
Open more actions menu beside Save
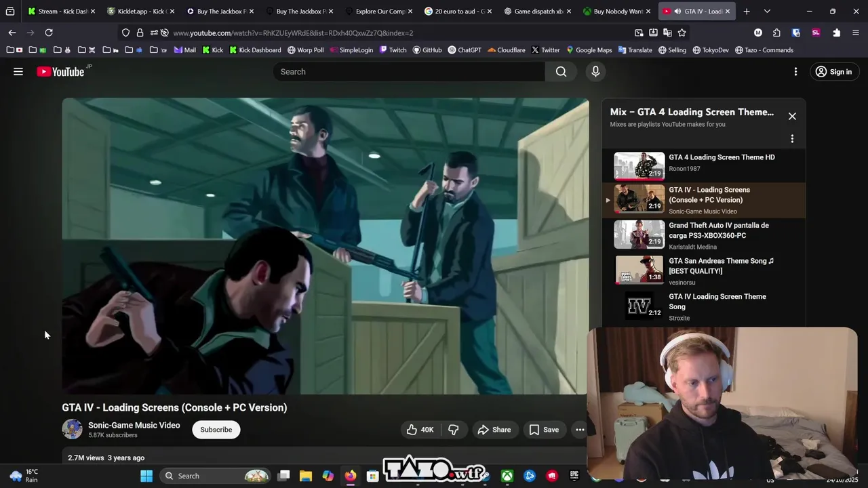[580, 430]
